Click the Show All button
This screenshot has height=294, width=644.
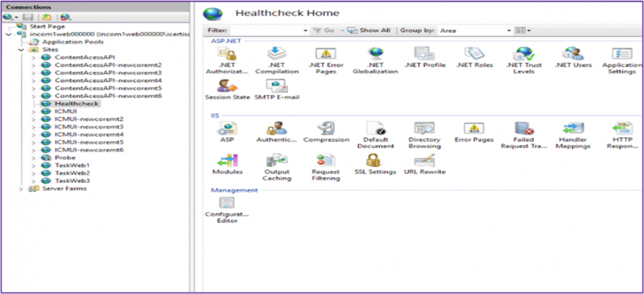[x=369, y=31]
